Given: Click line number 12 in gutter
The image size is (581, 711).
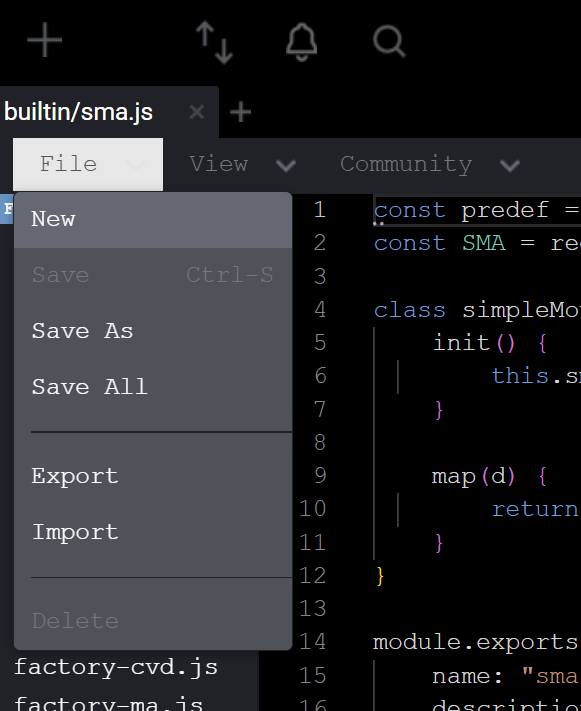Looking at the screenshot, I should tap(312, 575).
